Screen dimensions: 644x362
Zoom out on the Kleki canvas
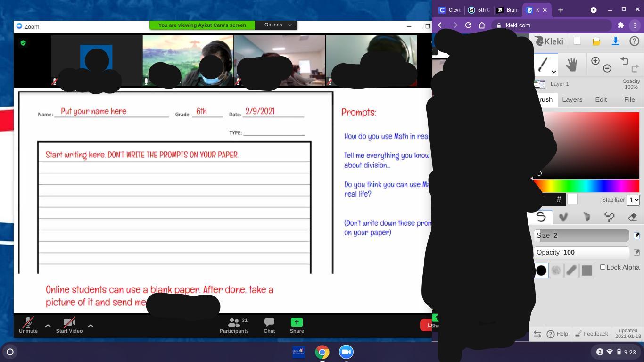point(607,69)
